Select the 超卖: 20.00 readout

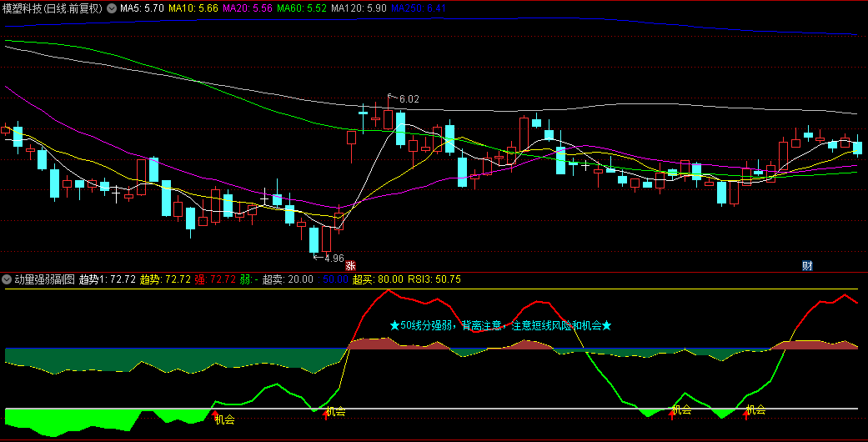[x=288, y=279]
